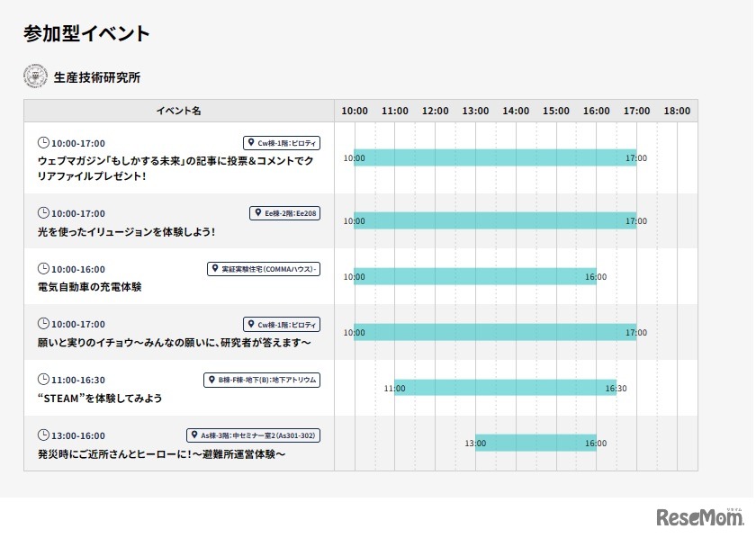Open the 電気自動車の充電体験 event

click(89, 287)
